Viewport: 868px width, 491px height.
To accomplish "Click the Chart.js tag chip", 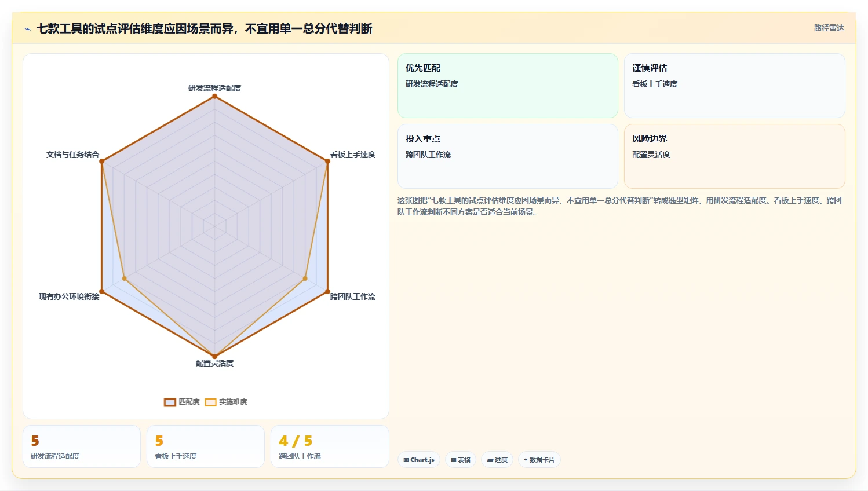I will (x=419, y=460).
